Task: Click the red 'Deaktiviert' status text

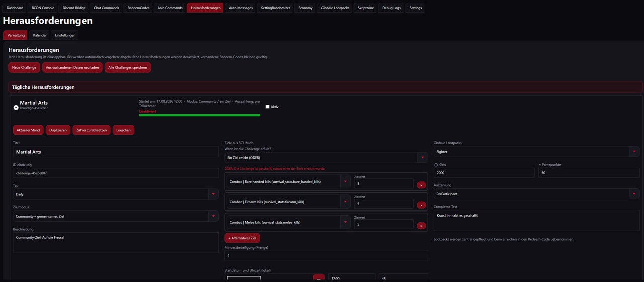Action: pyautogui.click(x=148, y=111)
